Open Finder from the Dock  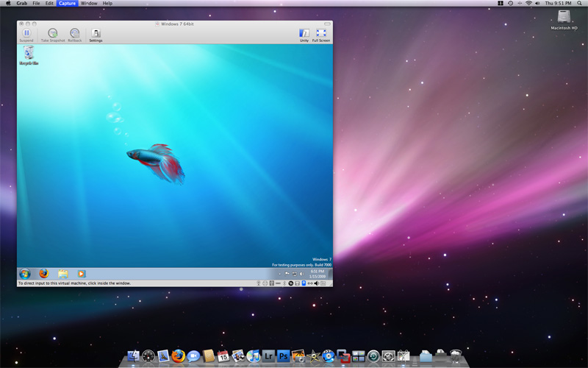coord(134,356)
